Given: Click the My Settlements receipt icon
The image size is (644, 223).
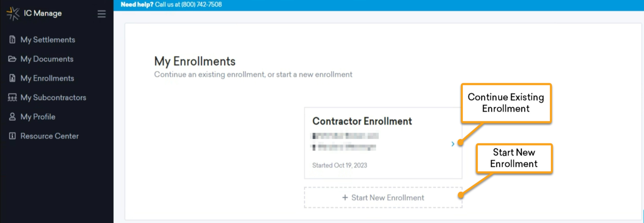Looking at the screenshot, I should (x=12, y=40).
